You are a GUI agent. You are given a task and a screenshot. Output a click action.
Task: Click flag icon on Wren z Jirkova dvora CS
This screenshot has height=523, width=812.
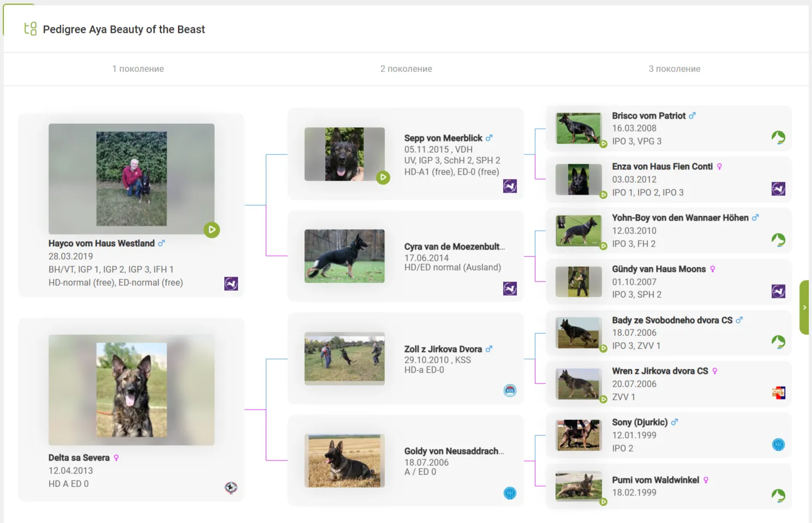pos(778,393)
